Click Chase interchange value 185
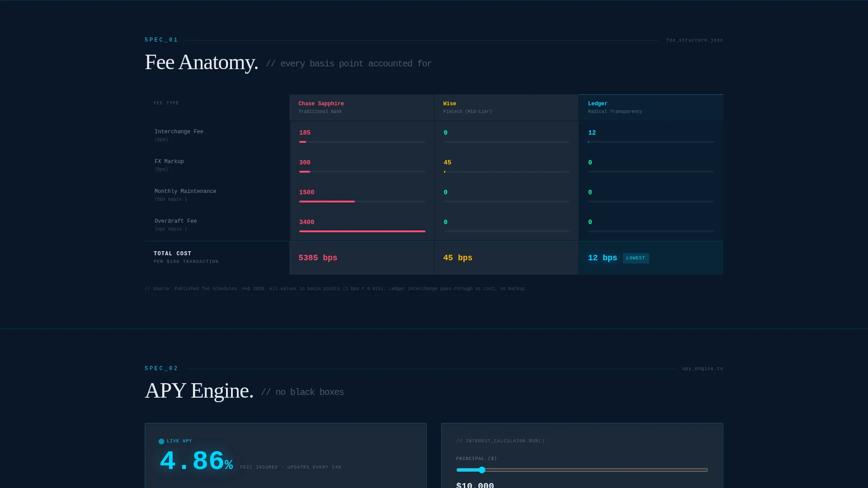Viewport: 868px width, 488px height. [x=305, y=133]
